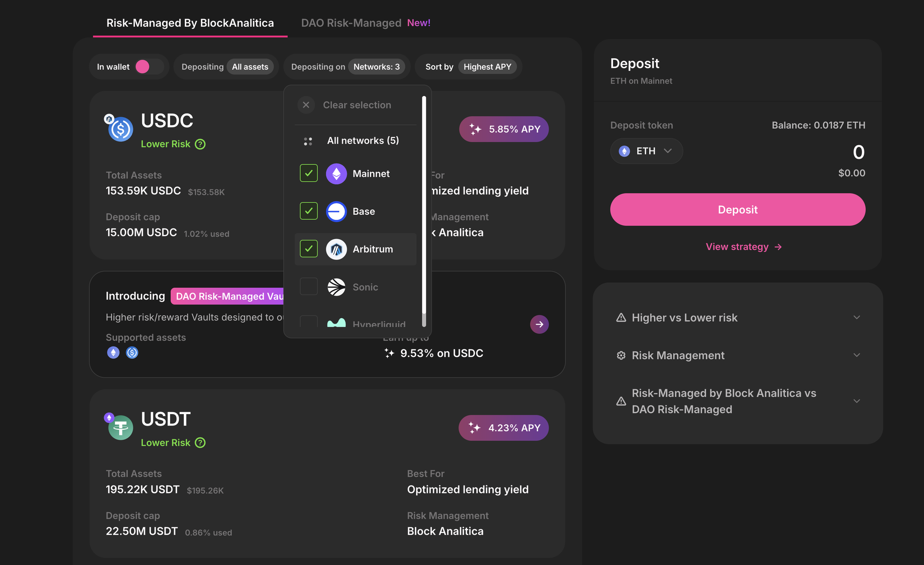
Task: Toggle the In wallet switch
Action: pos(149,67)
